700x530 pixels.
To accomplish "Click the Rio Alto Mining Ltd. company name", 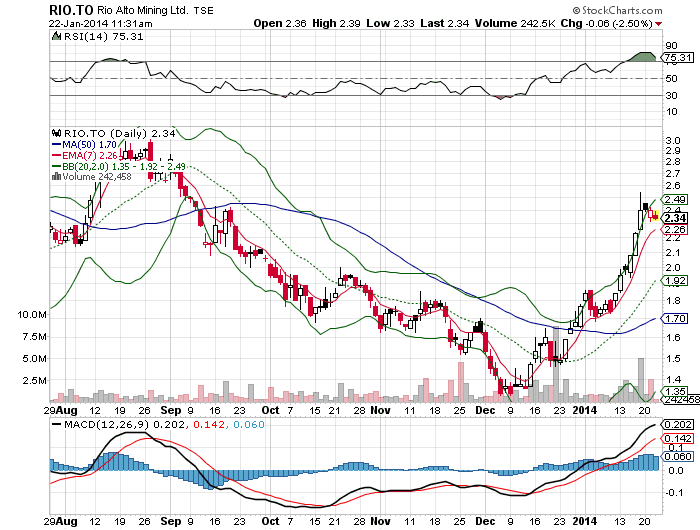I will (143, 10).
